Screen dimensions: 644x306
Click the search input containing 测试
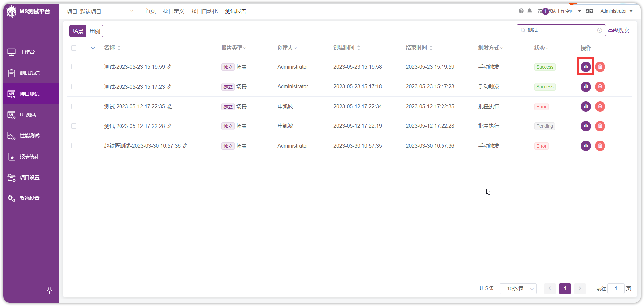(561, 30)
